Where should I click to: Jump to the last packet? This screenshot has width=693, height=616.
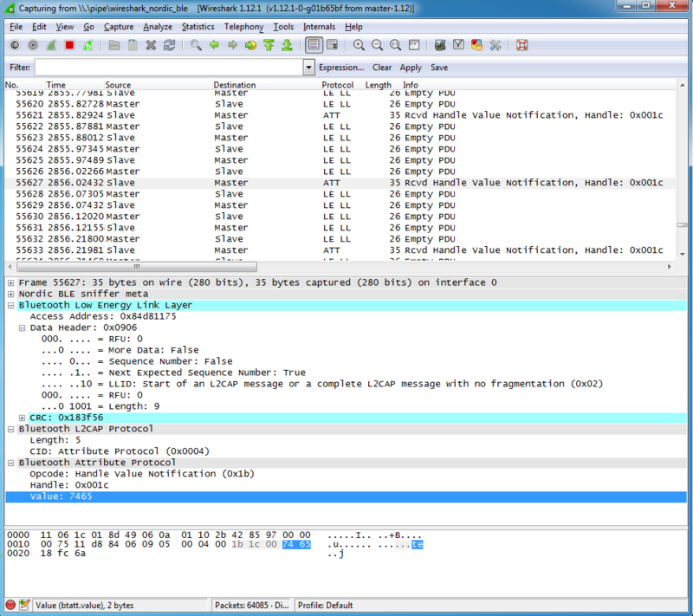(288, 45)
